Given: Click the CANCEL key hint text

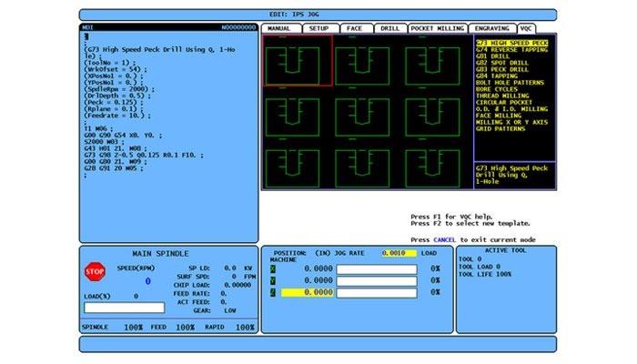Looking at the screenshot, I should point(444,239).
